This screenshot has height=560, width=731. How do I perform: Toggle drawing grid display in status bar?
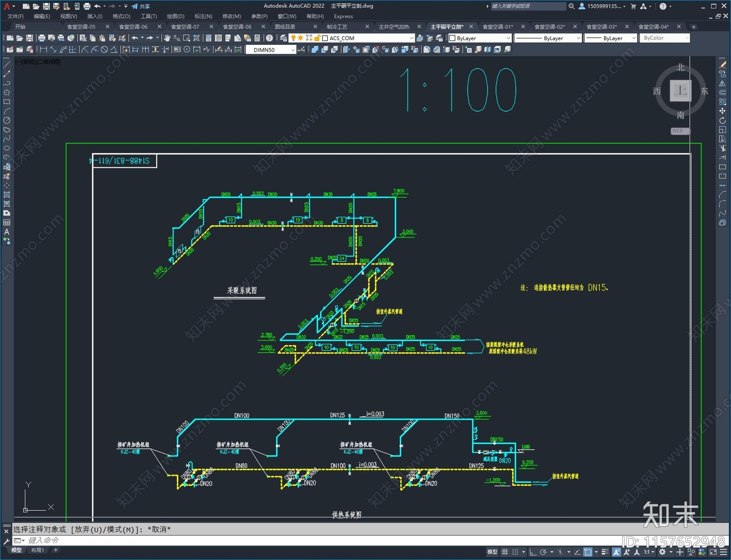point(504,552)
